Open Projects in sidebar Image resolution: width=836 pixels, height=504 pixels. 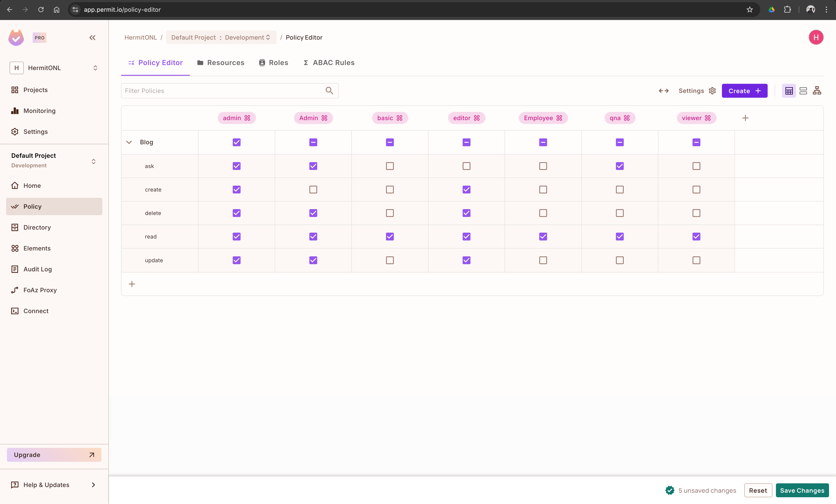click(x=54, y=90)
